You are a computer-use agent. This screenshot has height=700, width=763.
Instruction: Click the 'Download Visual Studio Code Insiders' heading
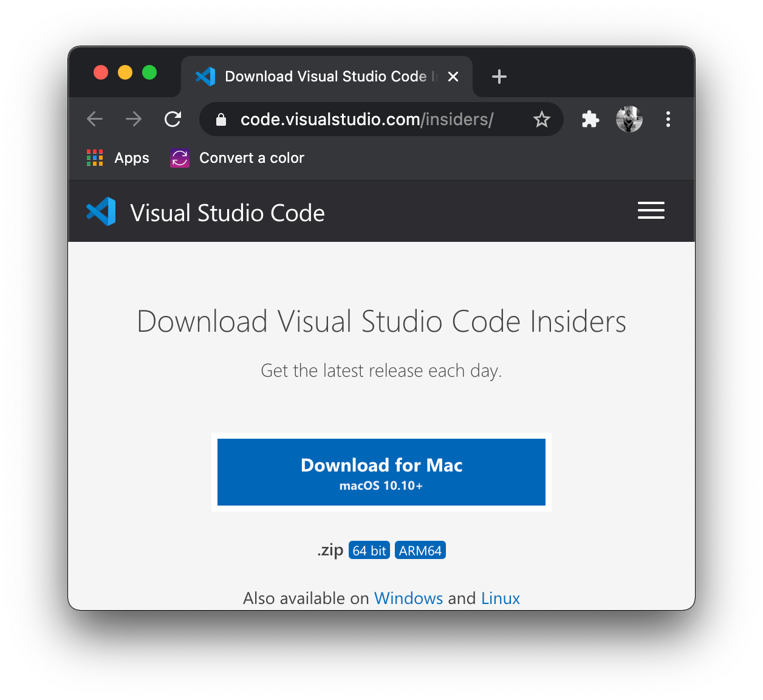(x=381, y=321)
